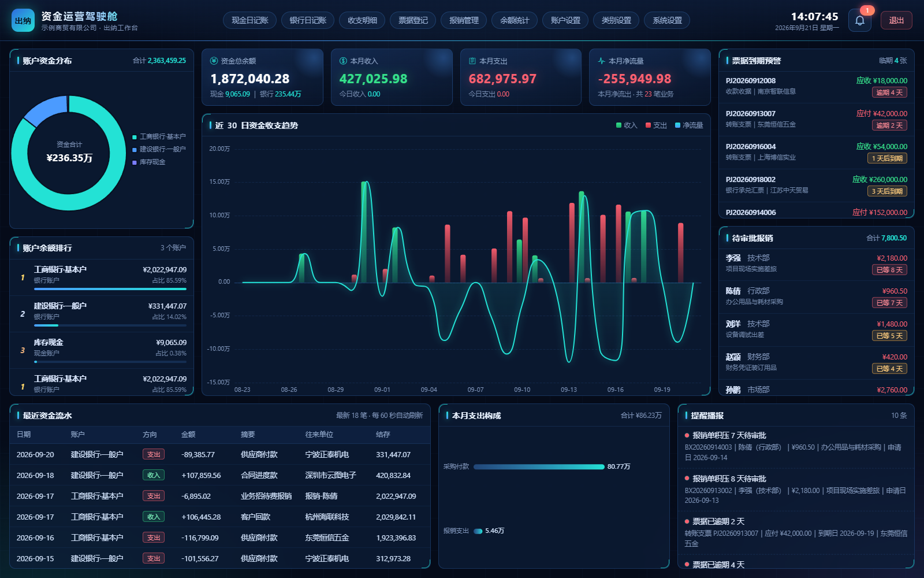The width and height of the screenshot is (924, 578).
Task: Click 逾期 2 天 badge on PJ20260913007
Action: tap(889, 125)
